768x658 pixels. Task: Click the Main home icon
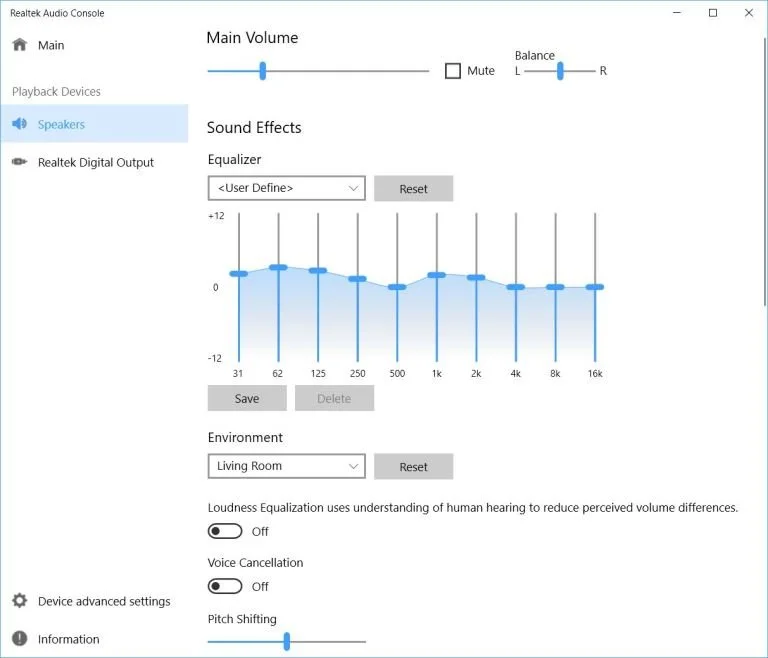tap(20, 45)
